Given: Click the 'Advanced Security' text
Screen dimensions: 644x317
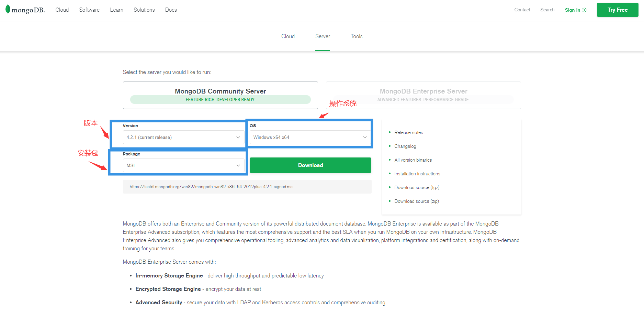Looking at the screenshot, I should click(x=159, y=303).
